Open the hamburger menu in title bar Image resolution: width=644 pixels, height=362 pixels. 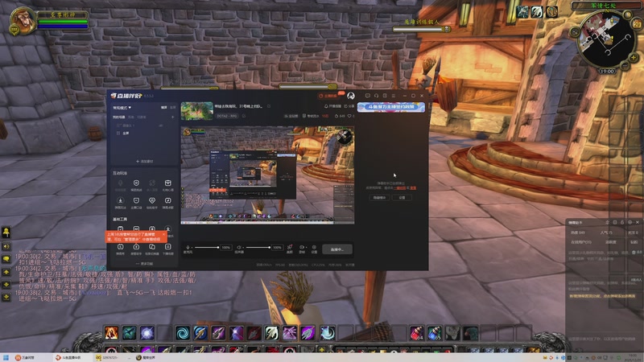[x=394, y=96]
